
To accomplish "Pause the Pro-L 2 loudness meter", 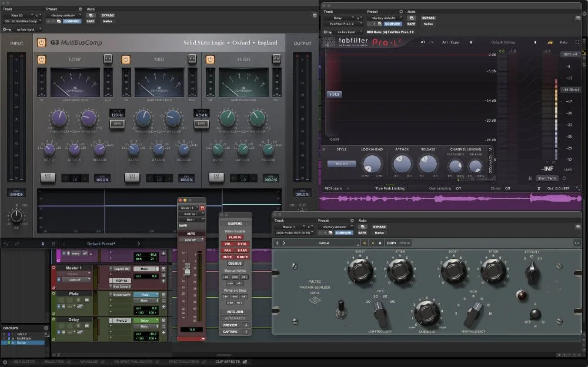I will 530,178.
